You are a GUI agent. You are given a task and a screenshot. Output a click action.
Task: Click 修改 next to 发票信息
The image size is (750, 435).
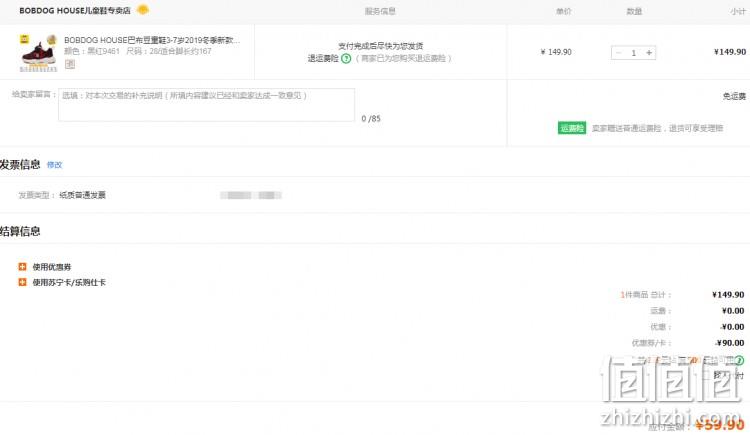point(55,165)
